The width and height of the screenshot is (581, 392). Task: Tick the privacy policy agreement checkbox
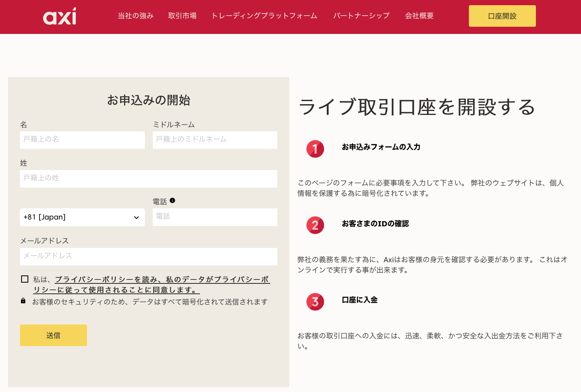25,279
